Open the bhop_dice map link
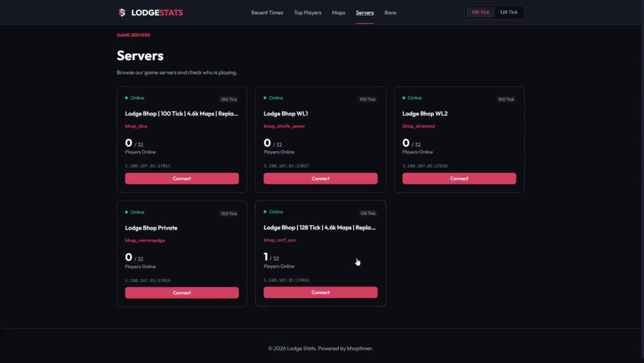 (x=136, y=126)
